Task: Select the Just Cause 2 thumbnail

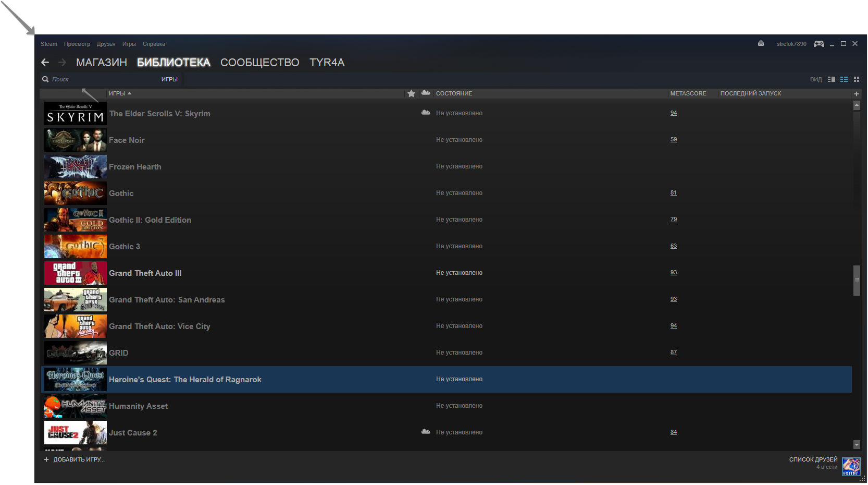Action: pyautogui.click(x=76, y=432)
